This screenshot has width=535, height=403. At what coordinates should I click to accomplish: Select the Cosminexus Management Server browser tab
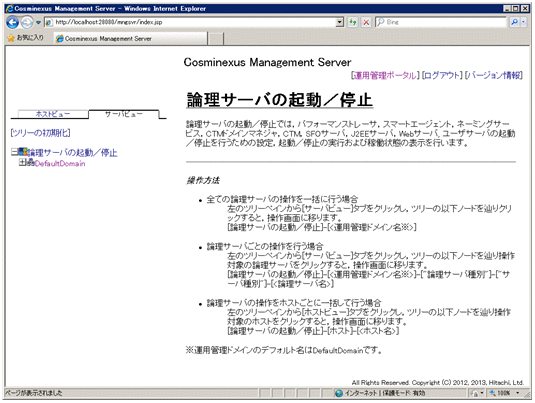(130, 39)
